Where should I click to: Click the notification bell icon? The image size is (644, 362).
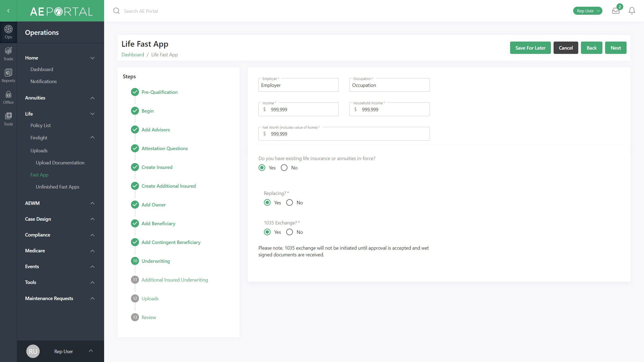pyautogui.click(x=632, y=11)
